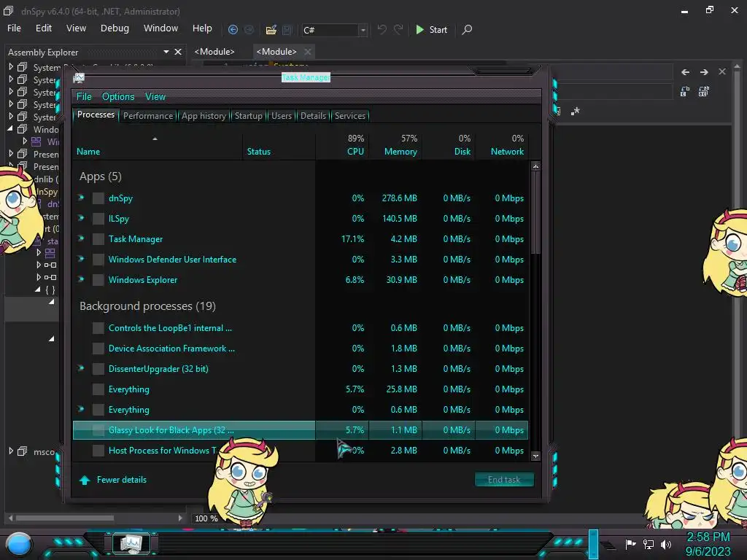This screenshot has height=560, width=747.
Task: Click dnSpy toolbar navigate forward arrow
Action: click(x=249, y=29)
